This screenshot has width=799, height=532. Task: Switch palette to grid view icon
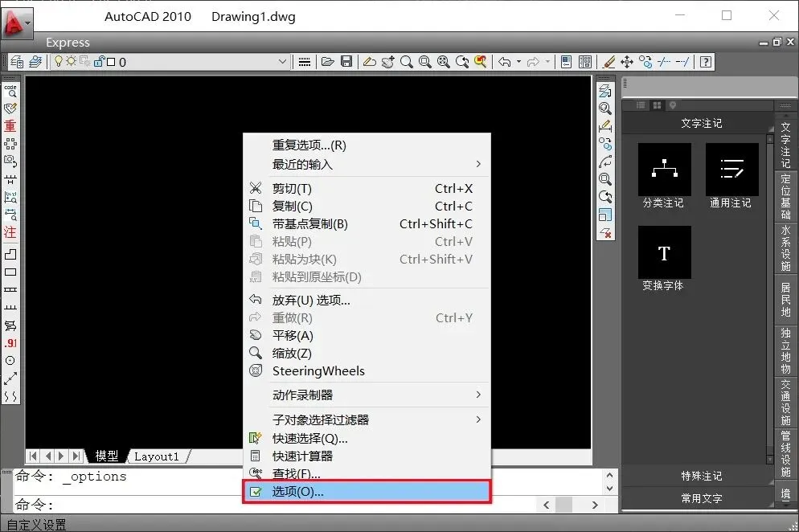657,105
